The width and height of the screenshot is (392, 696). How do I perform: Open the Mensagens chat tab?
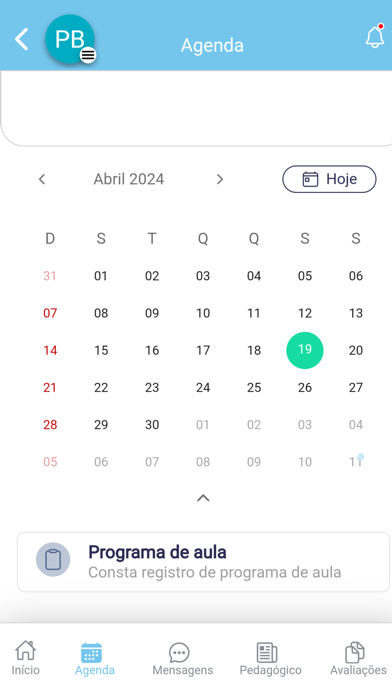coord(182,659)
